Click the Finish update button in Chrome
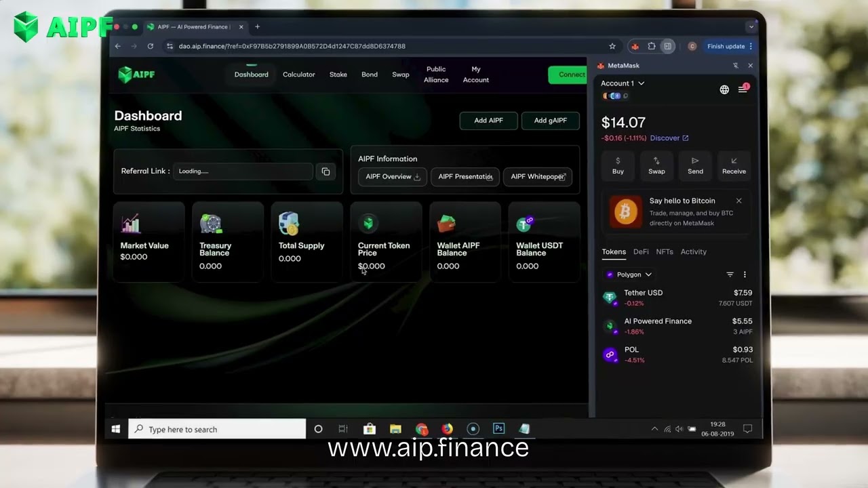Image resolution: width=868 pixels, height=488 pixels. [x=729, y=46]
